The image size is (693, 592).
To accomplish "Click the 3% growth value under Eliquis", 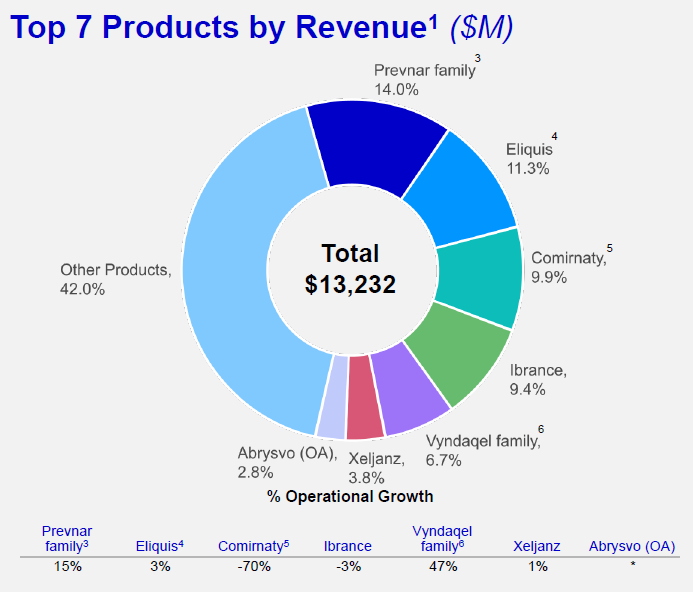I will tap(160, 566).
